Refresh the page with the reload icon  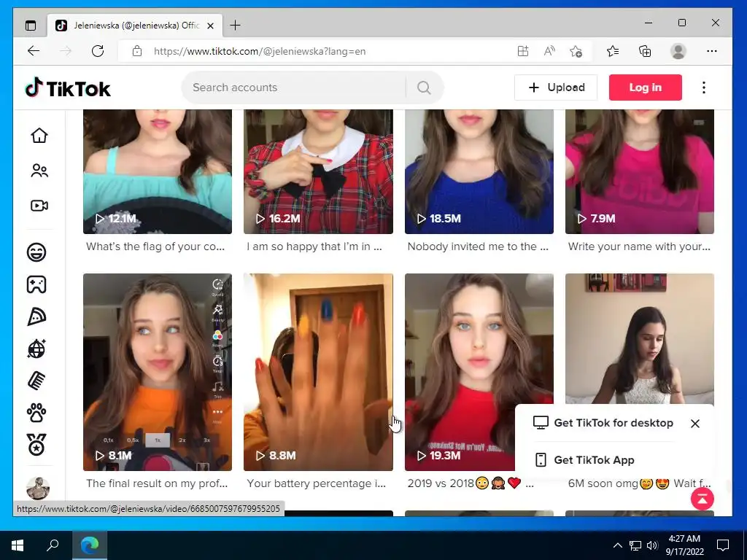coord(98,51)
